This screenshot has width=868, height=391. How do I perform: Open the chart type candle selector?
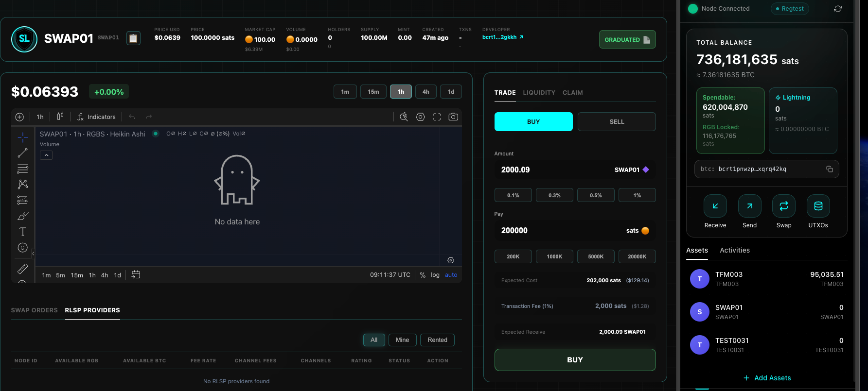(60, 117)
